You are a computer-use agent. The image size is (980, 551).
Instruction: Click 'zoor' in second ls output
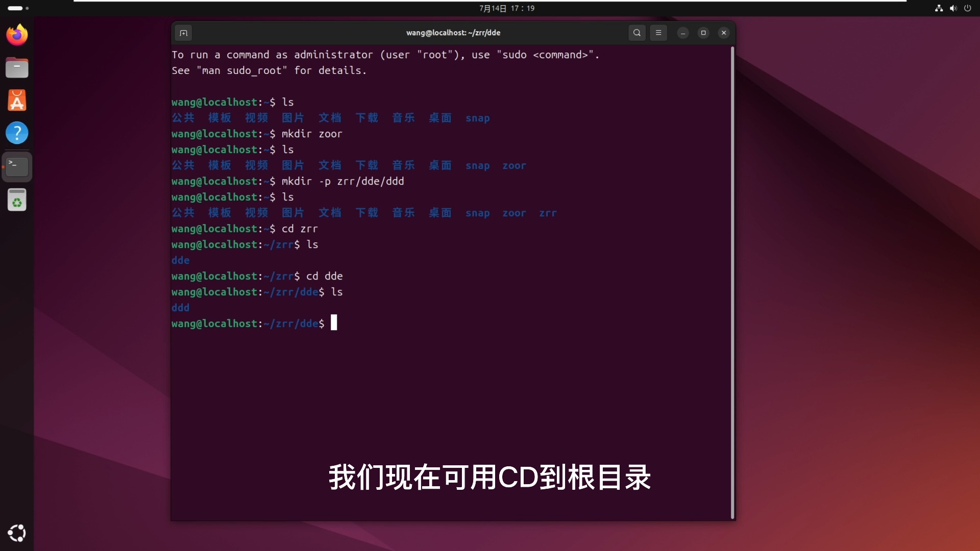[x=514, y=166]
